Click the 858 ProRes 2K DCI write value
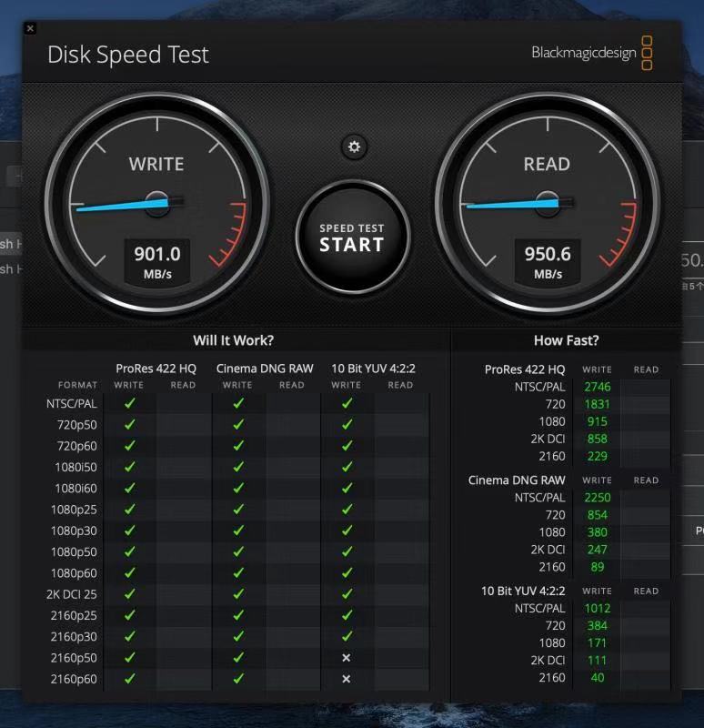704x728 pixels. tap(598, 439)
